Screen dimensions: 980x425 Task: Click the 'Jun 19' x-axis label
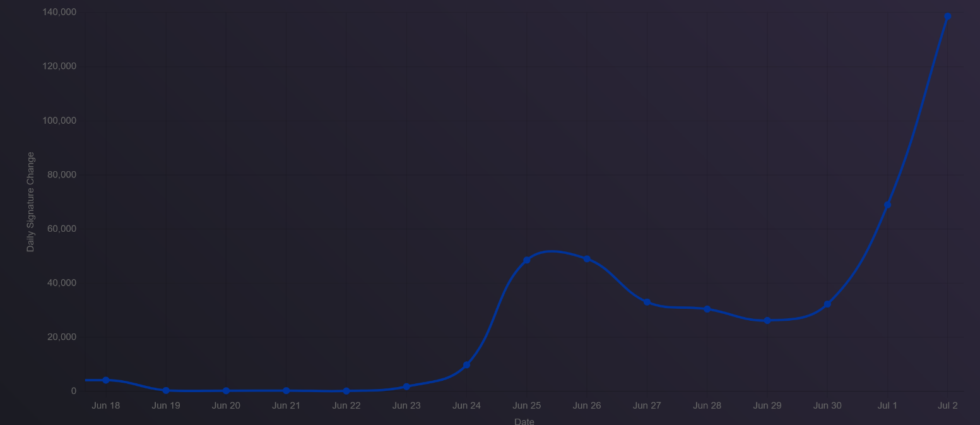point(166,405)
